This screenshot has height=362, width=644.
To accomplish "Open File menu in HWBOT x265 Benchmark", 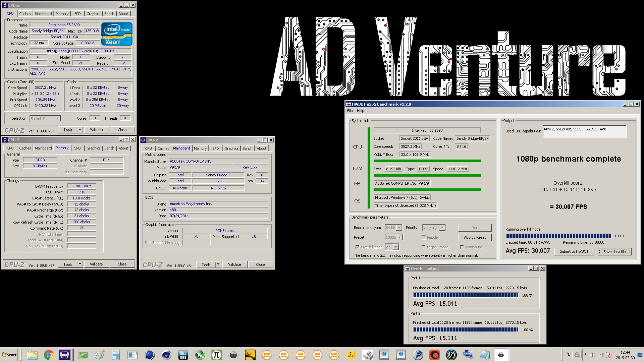I will click(x=350, y=111).
